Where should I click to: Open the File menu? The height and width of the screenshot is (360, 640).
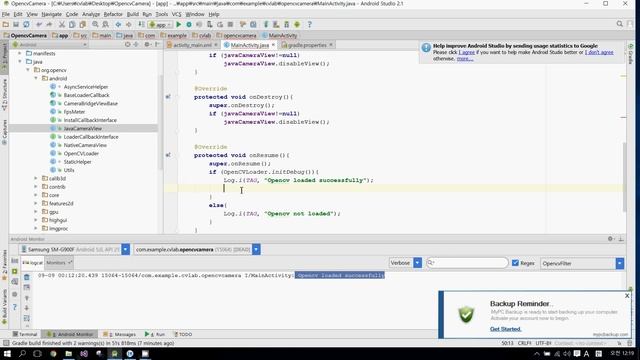6,14
